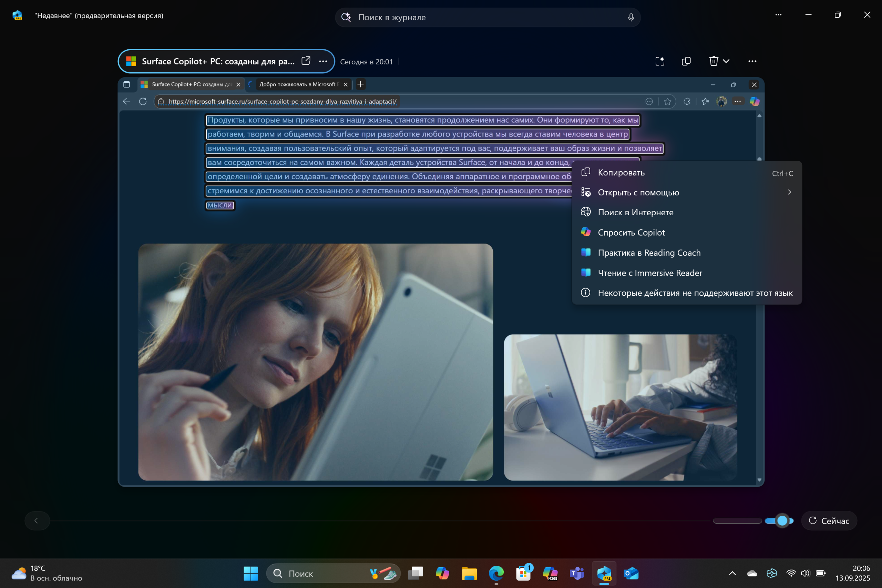Viewport: 882px width, 588px height.
Task: Expand the delete options chevron
Action: pyautogui.click(x=726, y=61)
